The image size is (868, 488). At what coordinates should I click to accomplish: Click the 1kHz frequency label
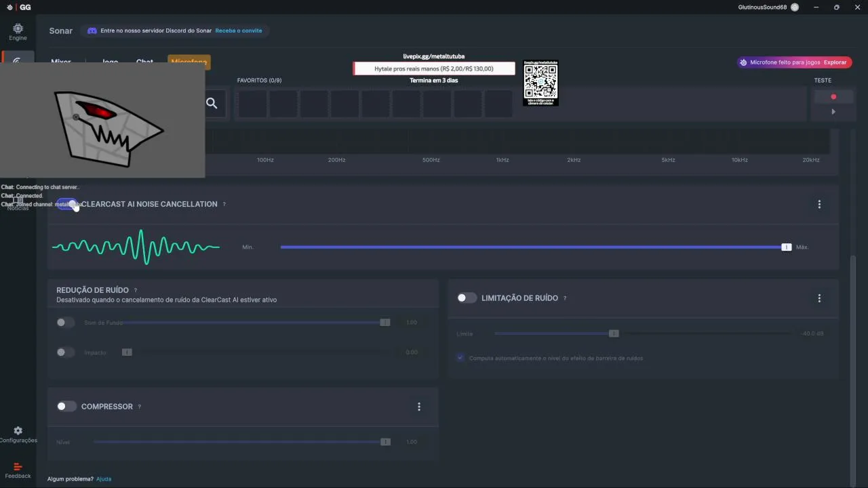pyautogui.click(x=502, y=160)
